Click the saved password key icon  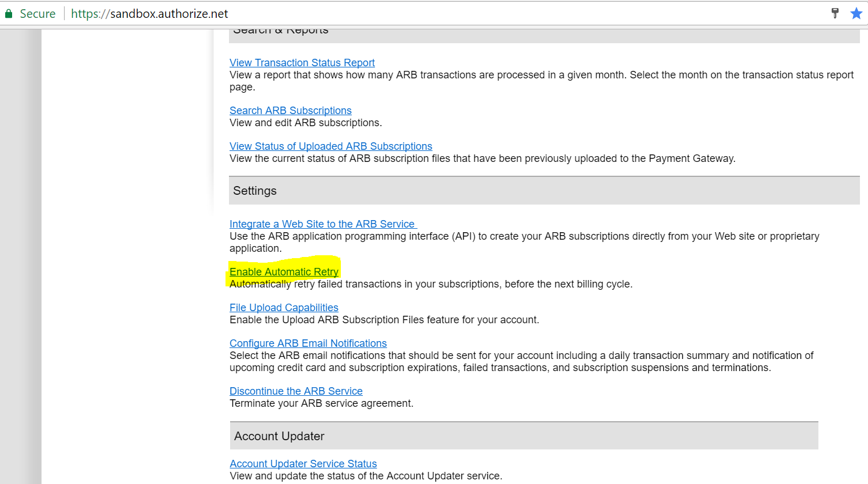(835, 13)
